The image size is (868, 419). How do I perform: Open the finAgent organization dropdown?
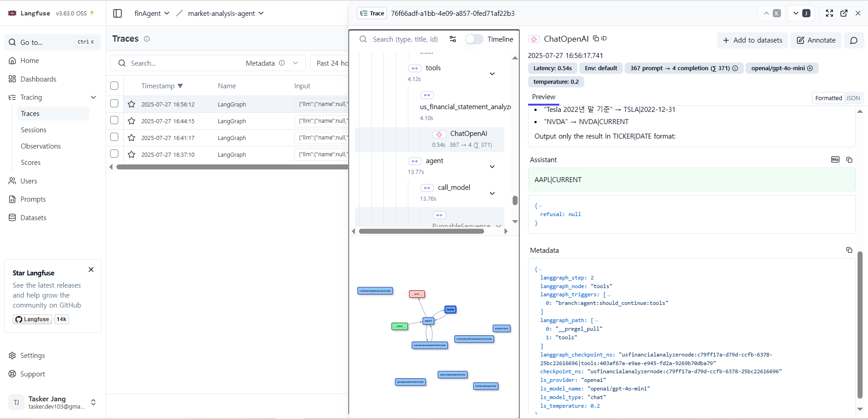click(152, 13)
